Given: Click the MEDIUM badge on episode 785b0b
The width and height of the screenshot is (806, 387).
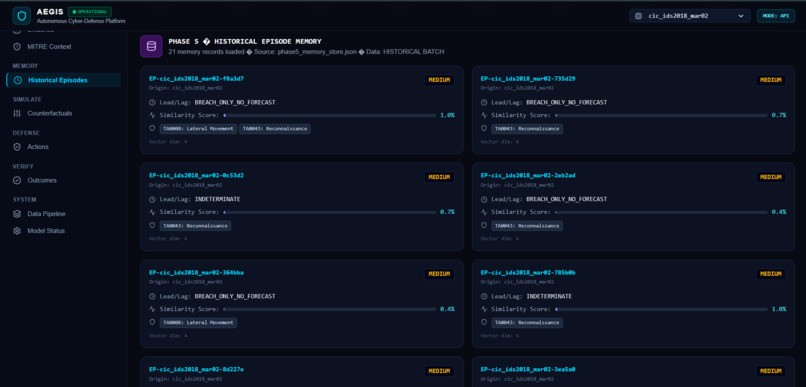Looking at the screenshot, I should (x=771, y=274).
